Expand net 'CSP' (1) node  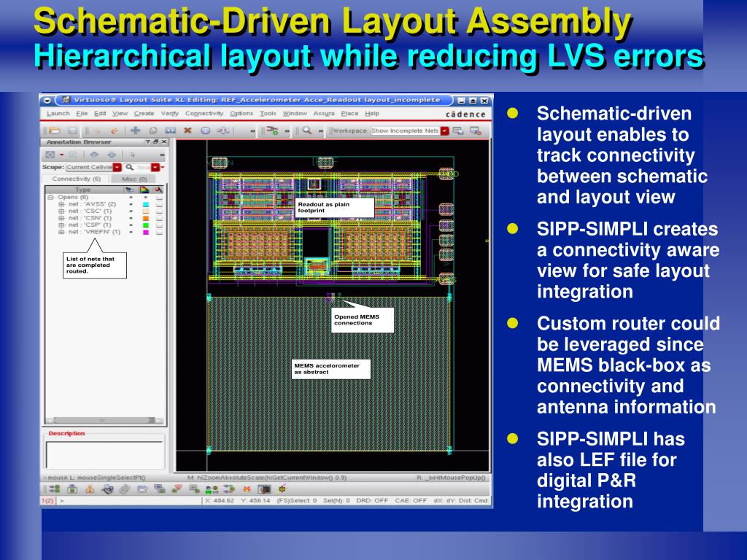point(61,225)
